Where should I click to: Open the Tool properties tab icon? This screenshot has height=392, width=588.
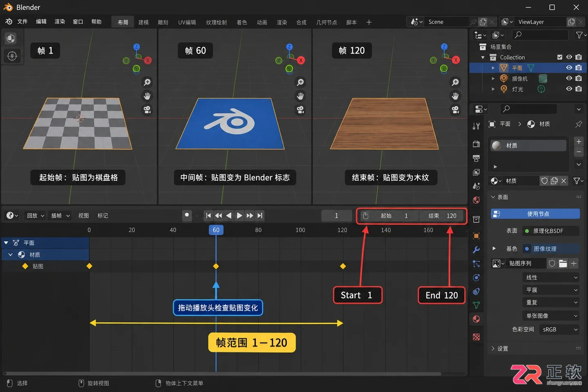click(x=476, y=126)
